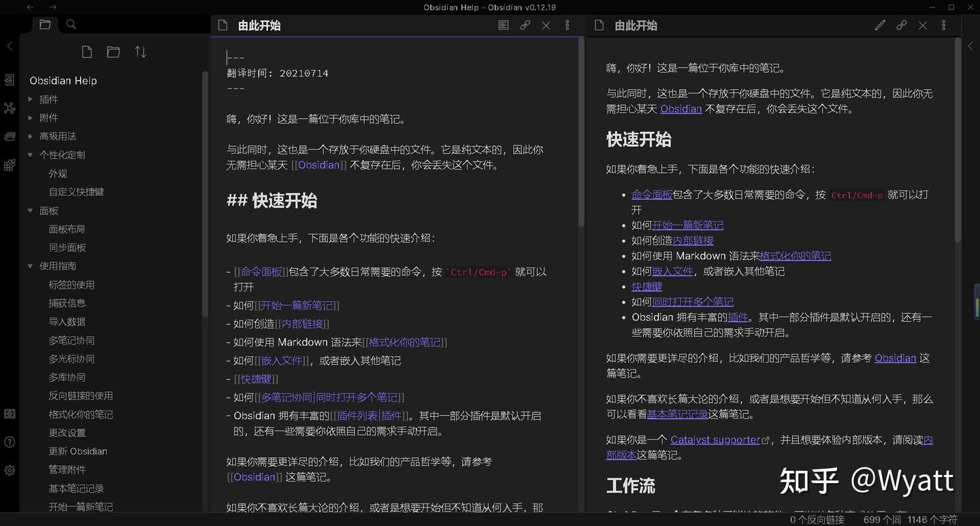Expand the 插件 section
This screenshot has height=526, width=980.
point(30,99)
